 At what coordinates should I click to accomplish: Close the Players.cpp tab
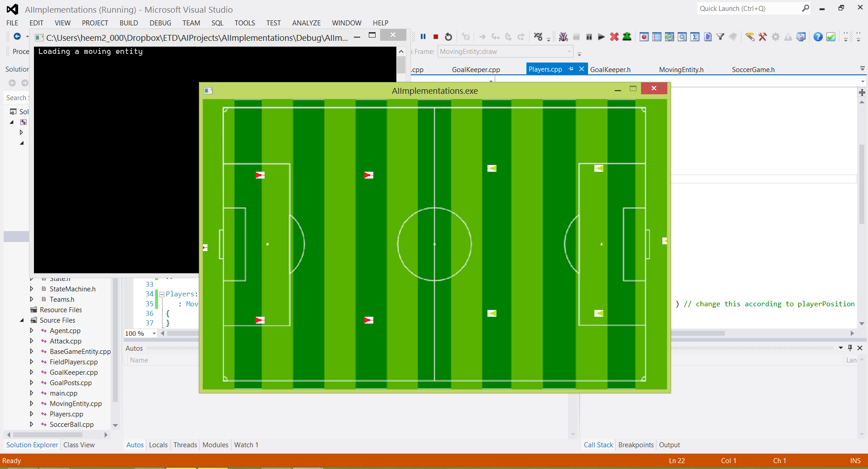click(x=582, y=69)
